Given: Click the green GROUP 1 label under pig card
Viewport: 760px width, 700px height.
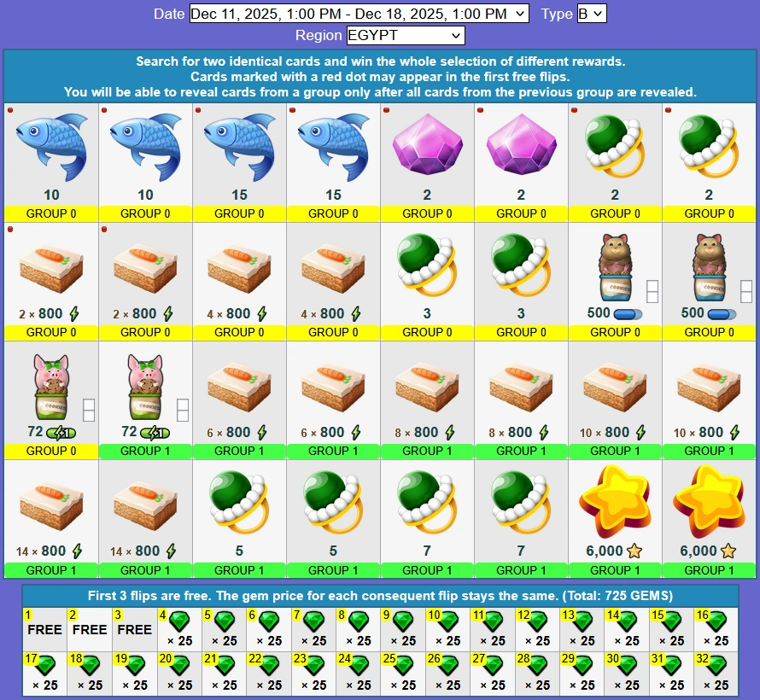Looking at the screenshot, I should click(x=145, y=451).
